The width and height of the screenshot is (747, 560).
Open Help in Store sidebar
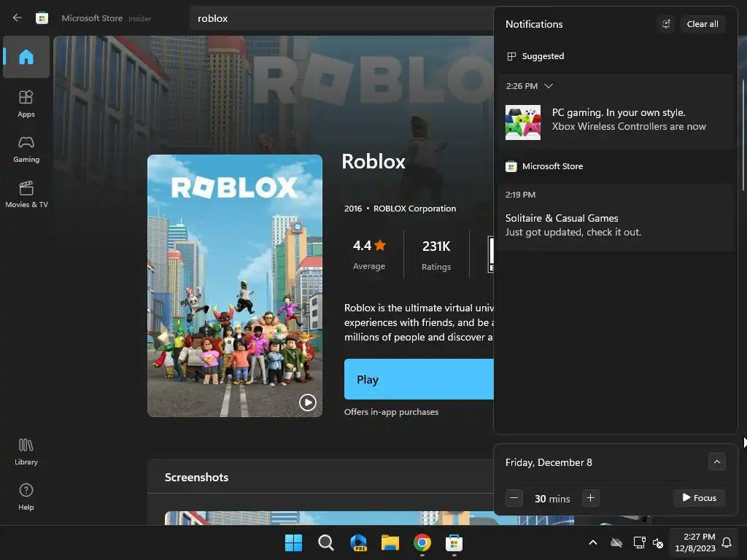26,497
